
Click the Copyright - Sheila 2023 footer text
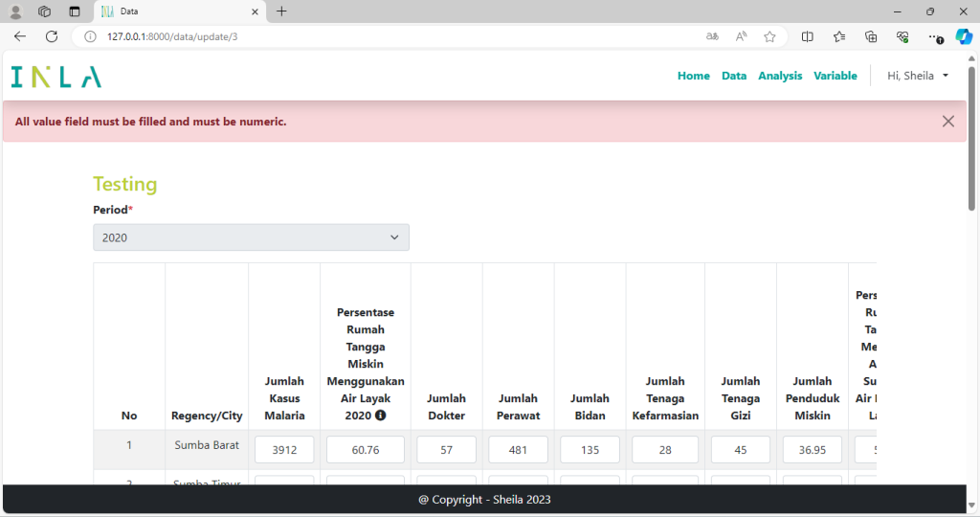[485, 500]
